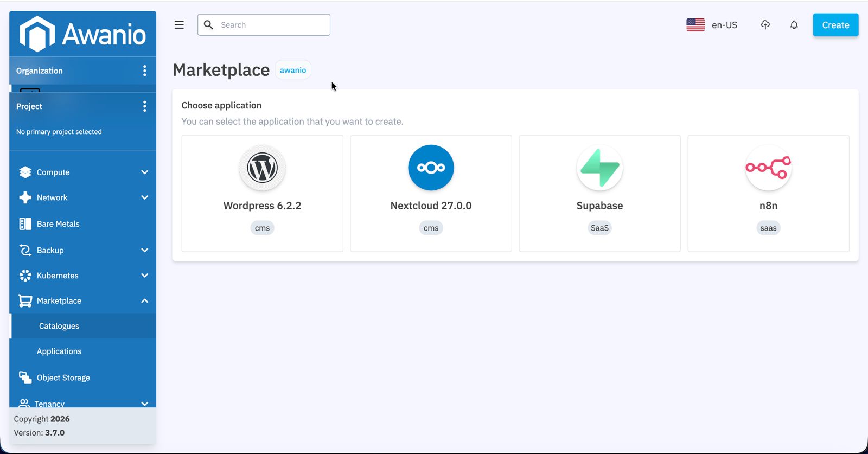Image resolution: width=868 pixels, height=454 pixels.
Task: Click the Nextcloud logo
Action: point(431,168)
